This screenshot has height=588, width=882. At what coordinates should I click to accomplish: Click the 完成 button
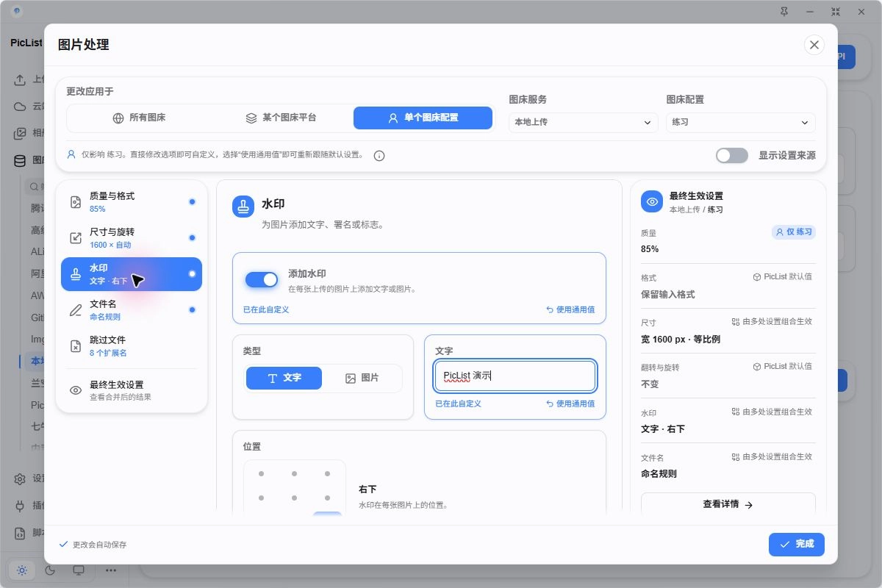point(797,544)
